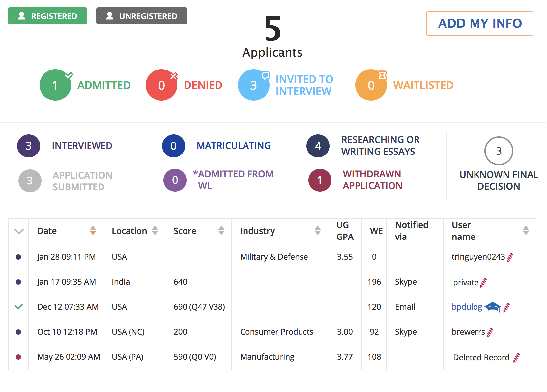The image size is (547, 392).
Task: Click the pencil icon next to tringuyen0243
Action: click(510, 257)
